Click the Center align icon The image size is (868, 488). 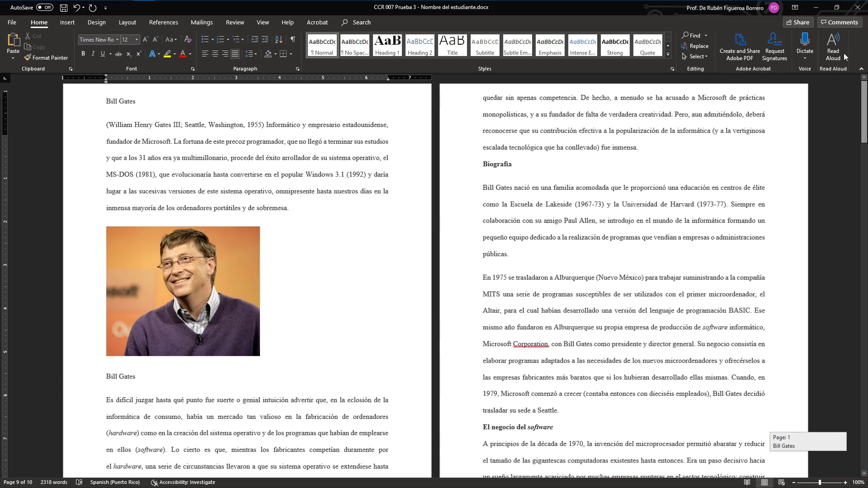(x=215, y=54)
